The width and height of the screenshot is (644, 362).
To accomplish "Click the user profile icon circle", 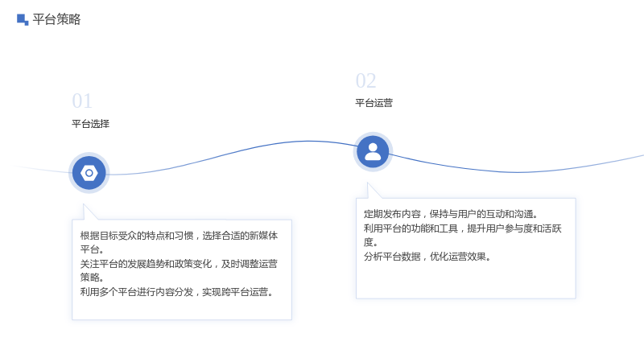I will tap(373, 152).
